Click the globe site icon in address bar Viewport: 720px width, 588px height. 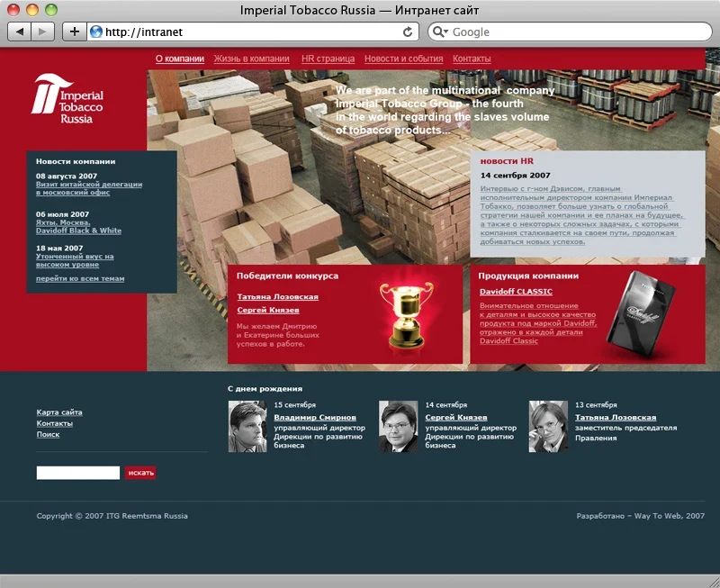[96, 32]
